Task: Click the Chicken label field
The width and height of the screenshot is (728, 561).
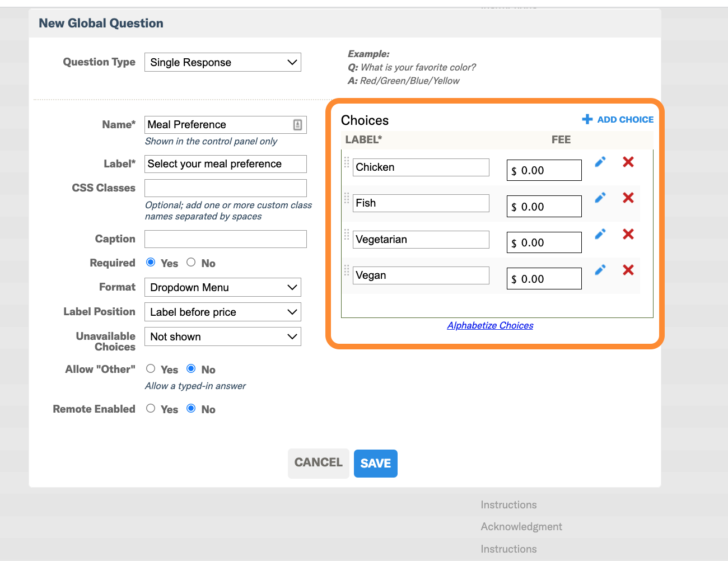Action: [x=421, y=167]
